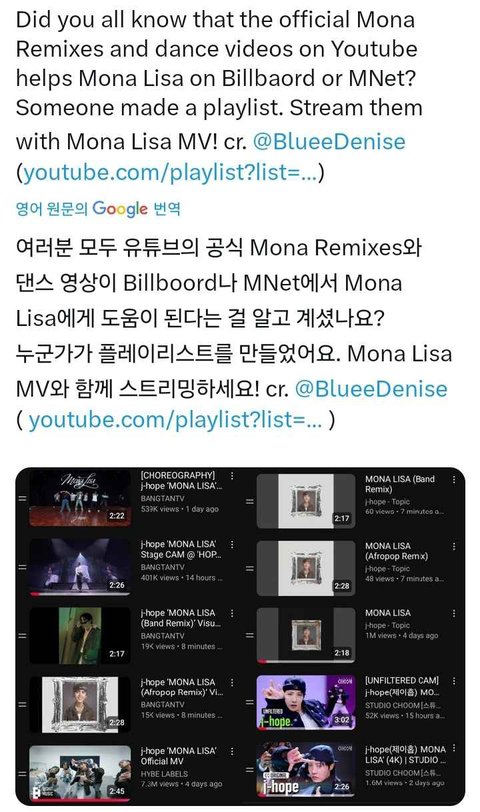Open @BlueeDenise mention in Korean translation
Screen dimensions: 480x812
pyautogui.click(x=371, y=389)
